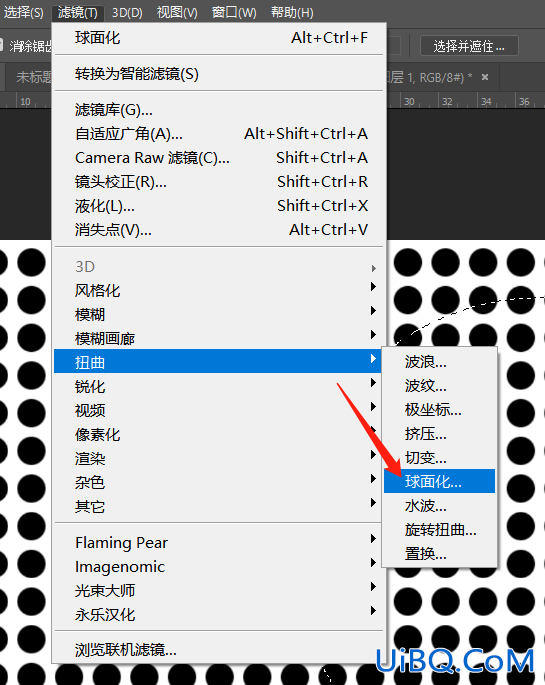Viewport: 545px width, 685px height.
Task: Expand the highlighted 扭曲 submenu
Action: click(x=217, y=361)
